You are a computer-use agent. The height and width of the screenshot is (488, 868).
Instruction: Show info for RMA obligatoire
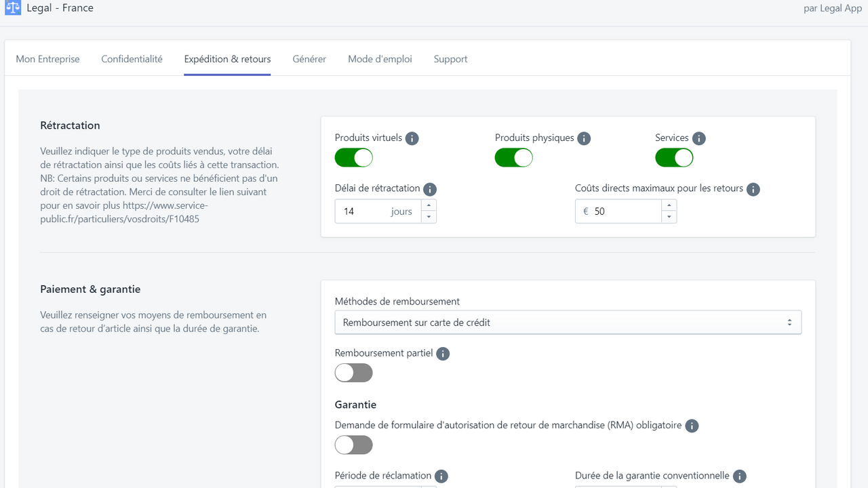[692, 426]
